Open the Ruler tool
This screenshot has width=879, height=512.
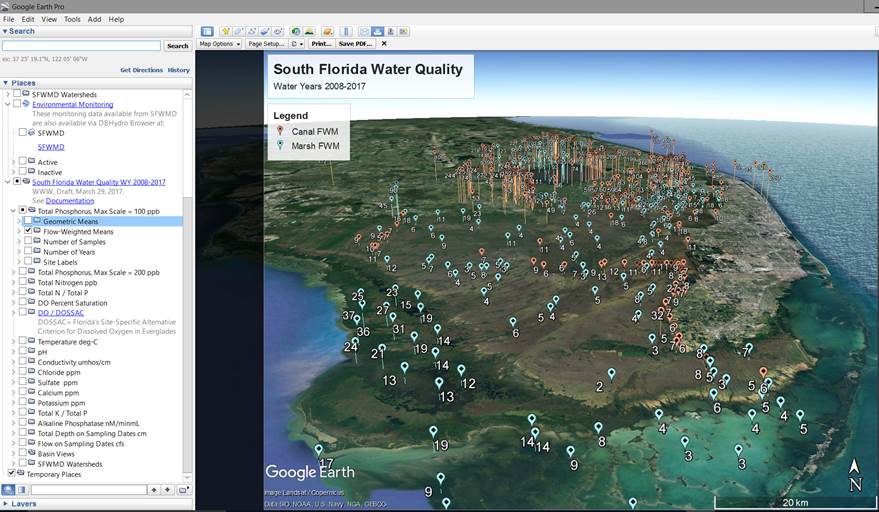[x=346, y=31]
